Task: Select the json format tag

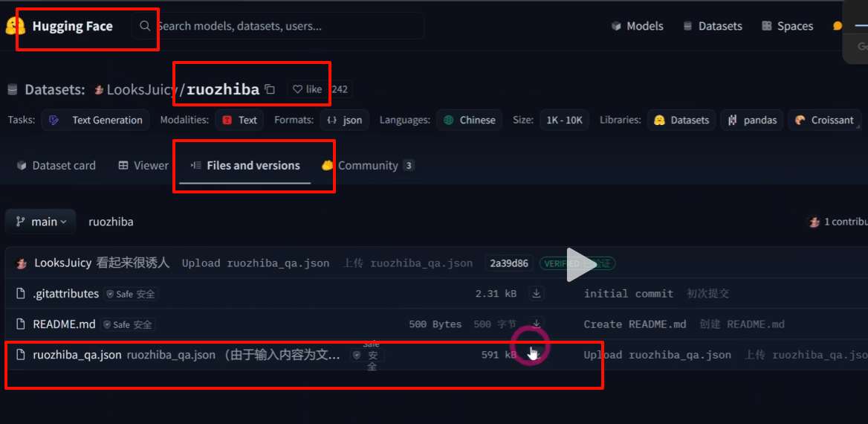Action: pyautogui.click(x=344, y=120)
